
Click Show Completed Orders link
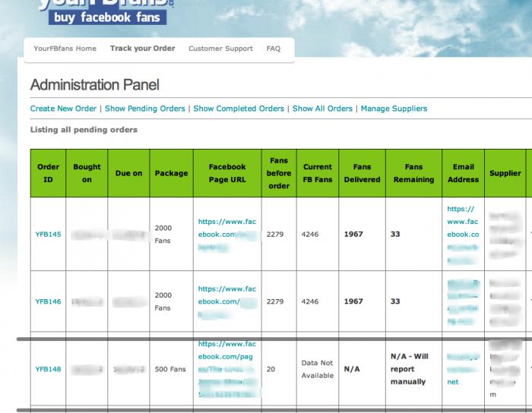coord(239,109)
